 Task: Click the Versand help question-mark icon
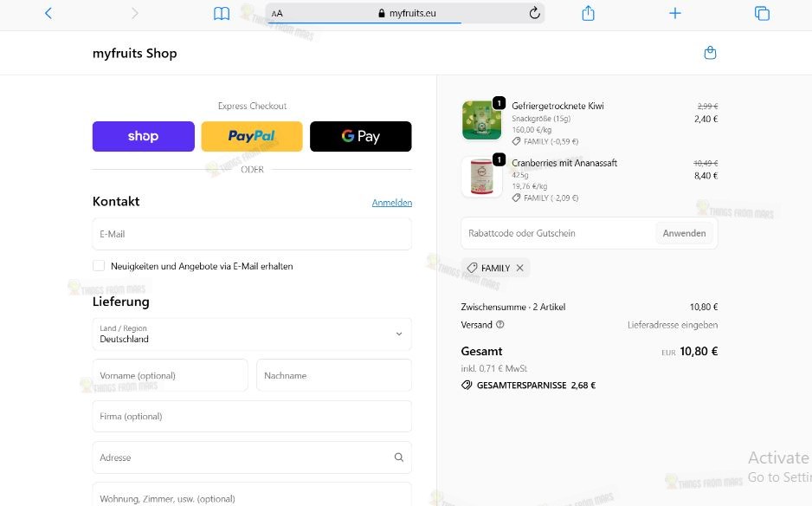pyautogui.click(x=499, y=325)
